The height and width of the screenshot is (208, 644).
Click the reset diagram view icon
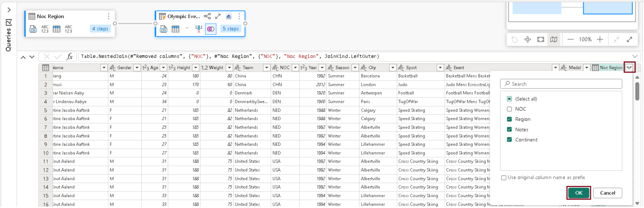514,39
